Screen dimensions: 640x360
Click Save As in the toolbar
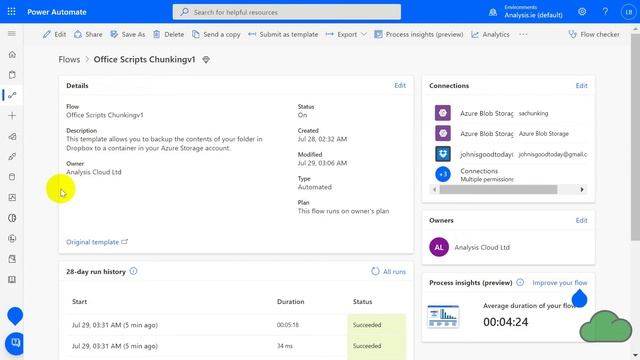(x=128, y=34)
